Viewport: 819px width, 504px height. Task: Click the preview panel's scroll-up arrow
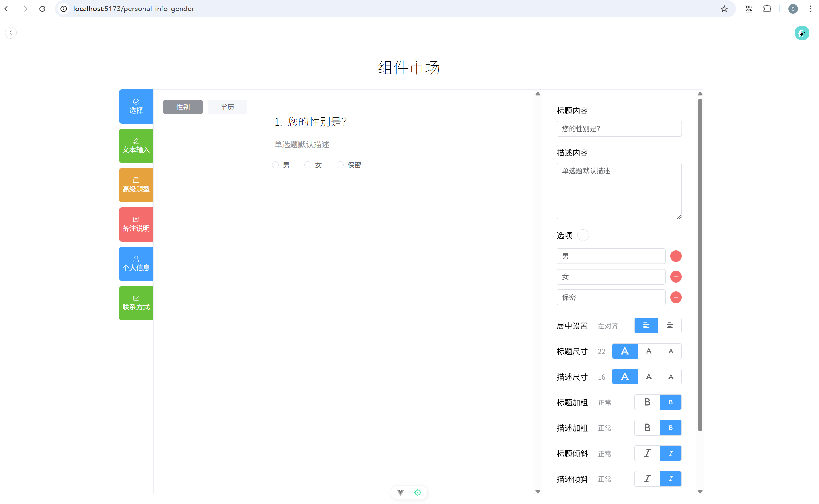(x=537, y=94)
